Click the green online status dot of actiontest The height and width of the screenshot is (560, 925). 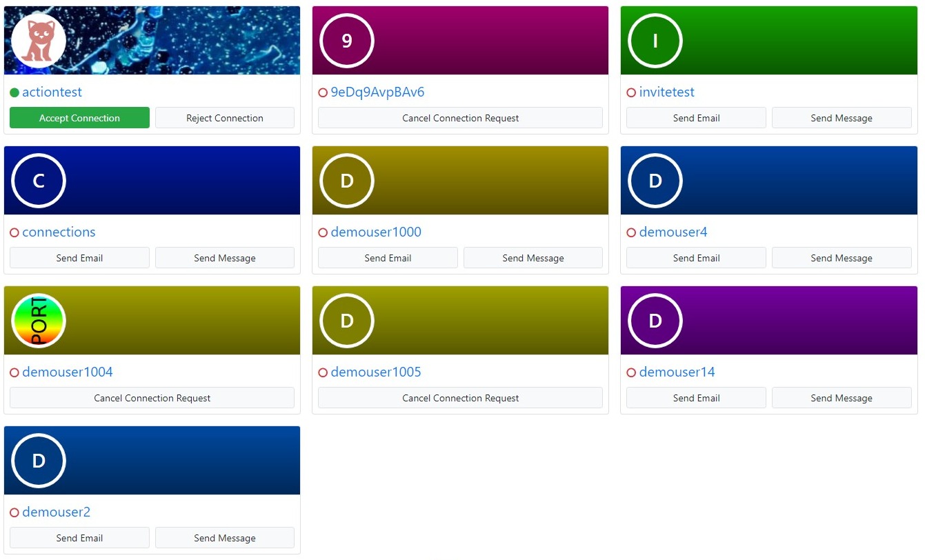pos(14,92)
